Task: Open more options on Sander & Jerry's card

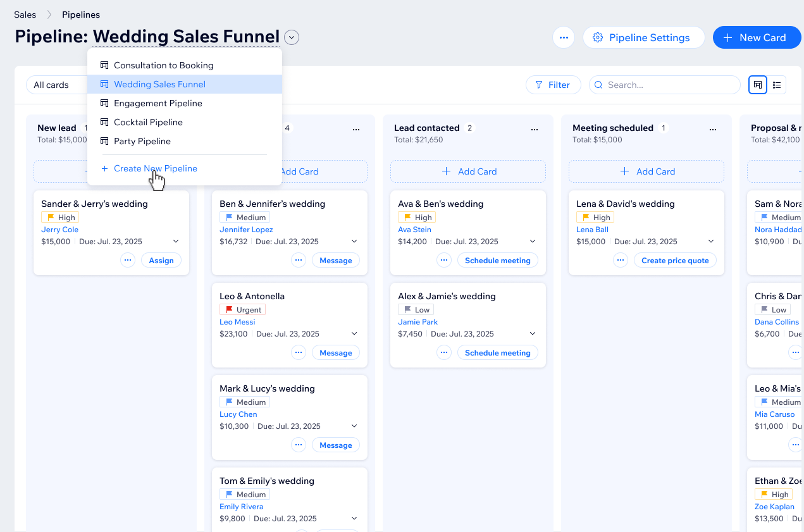Action: coord(128,260)
